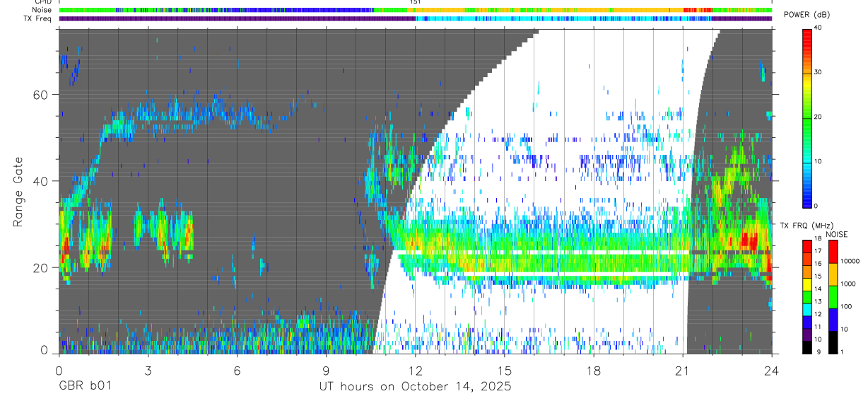This screenshot has height=401, width=868.
Task: Select the blue block in NOISE legend
Action: pyautogui.click(x=833, y=320)
